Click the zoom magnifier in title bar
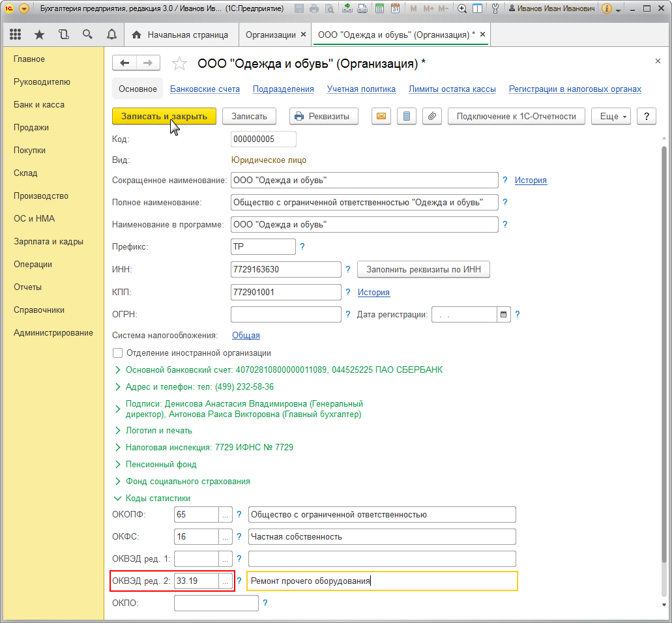 tap(461, 8)
